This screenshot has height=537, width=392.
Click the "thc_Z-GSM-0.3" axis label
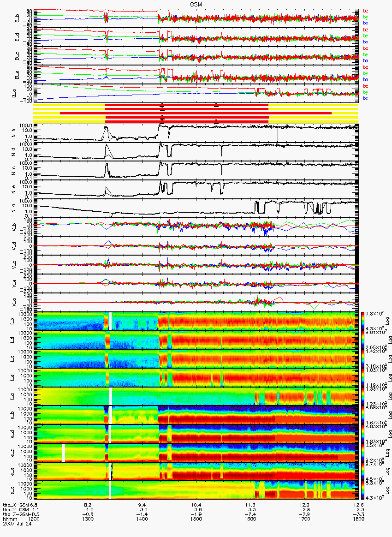(x=20, y=514)
